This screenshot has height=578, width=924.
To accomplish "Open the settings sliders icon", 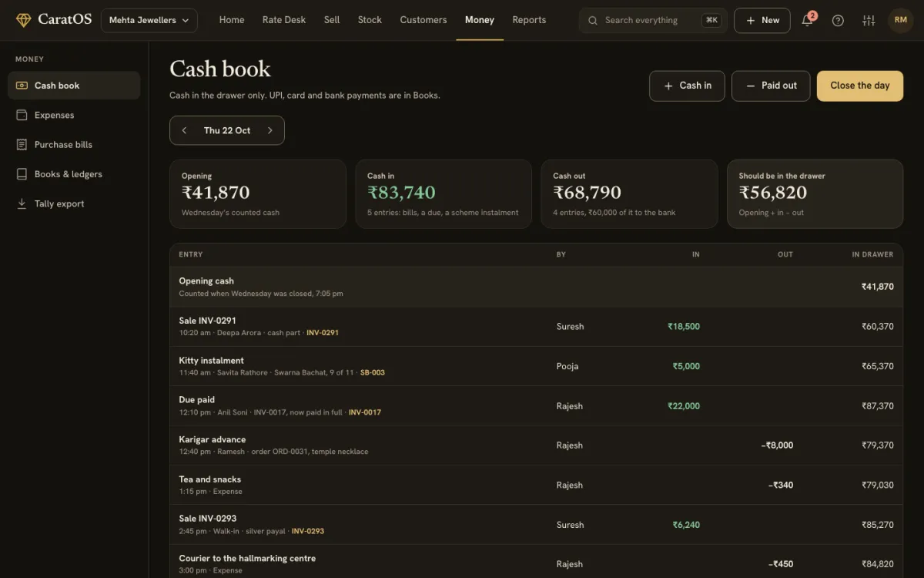I will click(x=869, y=20).
